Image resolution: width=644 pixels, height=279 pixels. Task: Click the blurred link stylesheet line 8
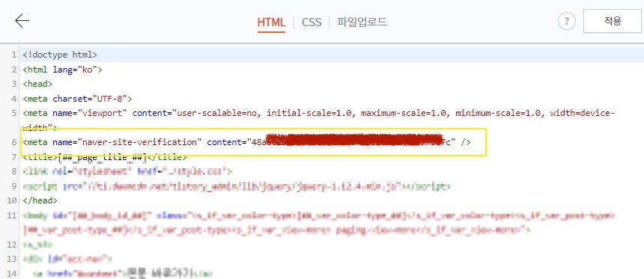tap(128, 171)
